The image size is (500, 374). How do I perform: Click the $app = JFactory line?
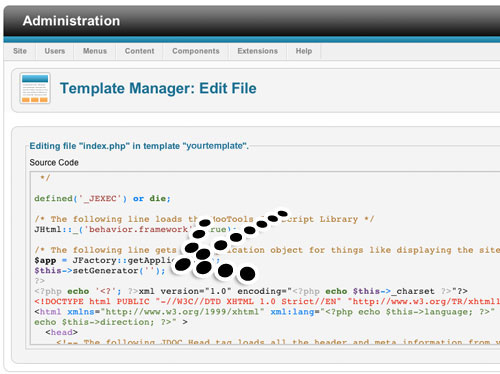[x=127, y=260]
